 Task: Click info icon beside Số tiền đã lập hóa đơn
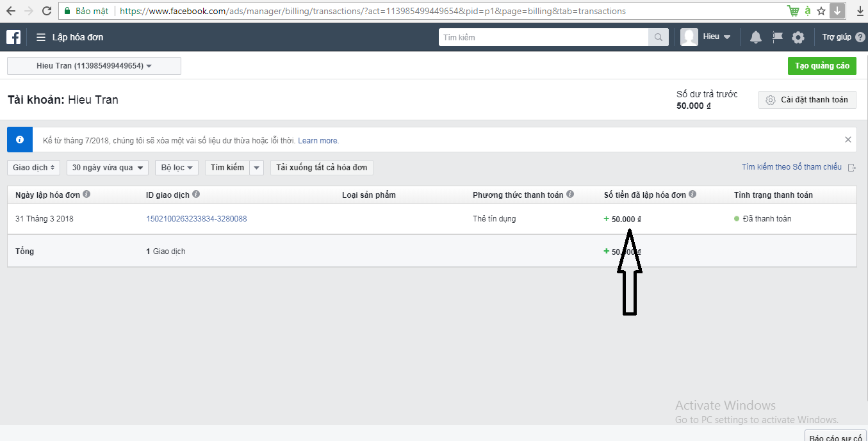pyautogui.click(x=692, y=194)
